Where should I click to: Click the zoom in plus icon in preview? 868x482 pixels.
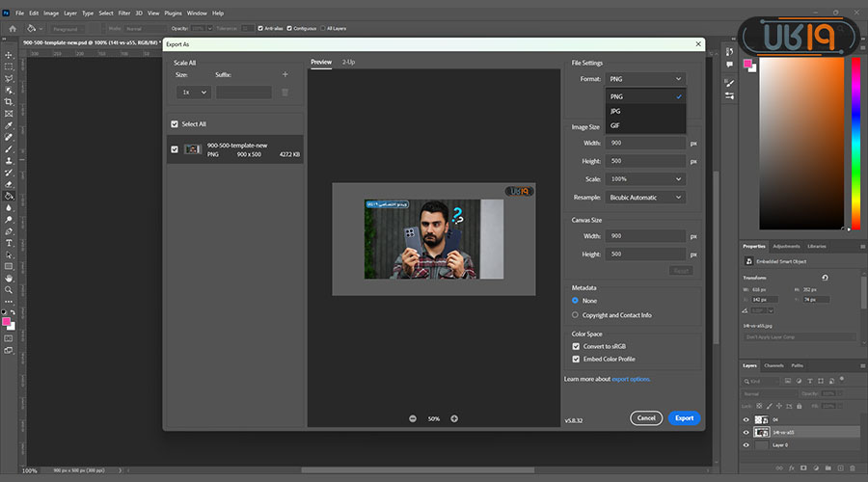(454, 418)
